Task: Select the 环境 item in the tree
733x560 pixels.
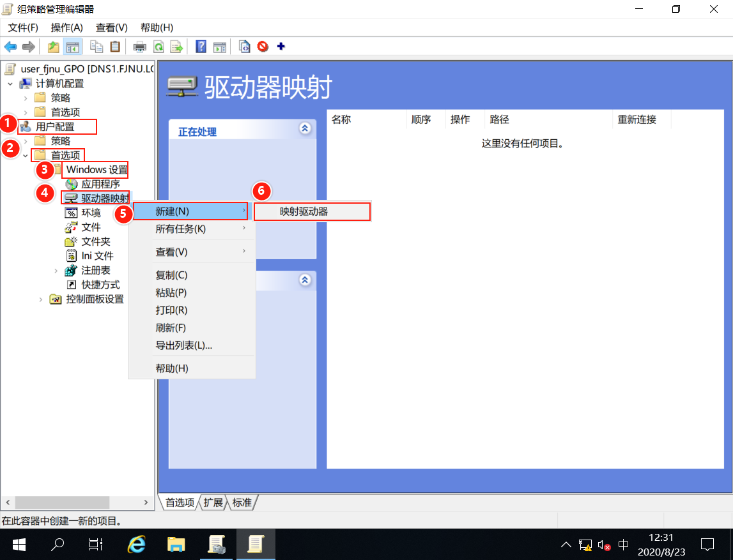Action: click(x=89, y=213)
